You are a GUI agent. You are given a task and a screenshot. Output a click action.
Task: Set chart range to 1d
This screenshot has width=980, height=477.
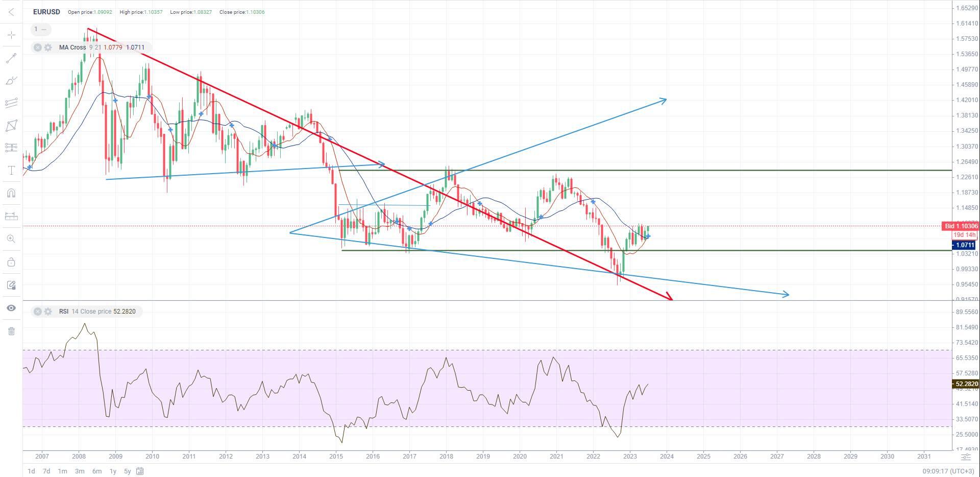[x=31, y=471]
